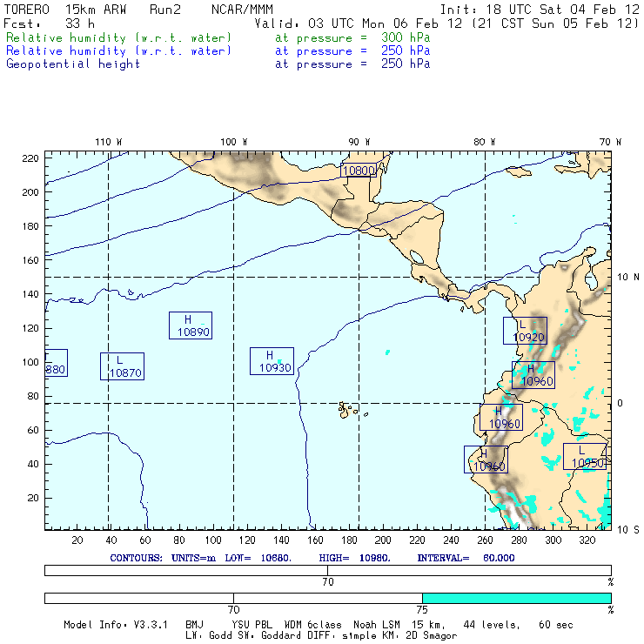Click the cyan 75% humidity color swatch
Screen dimensions: 644x644
click(517, 598)
